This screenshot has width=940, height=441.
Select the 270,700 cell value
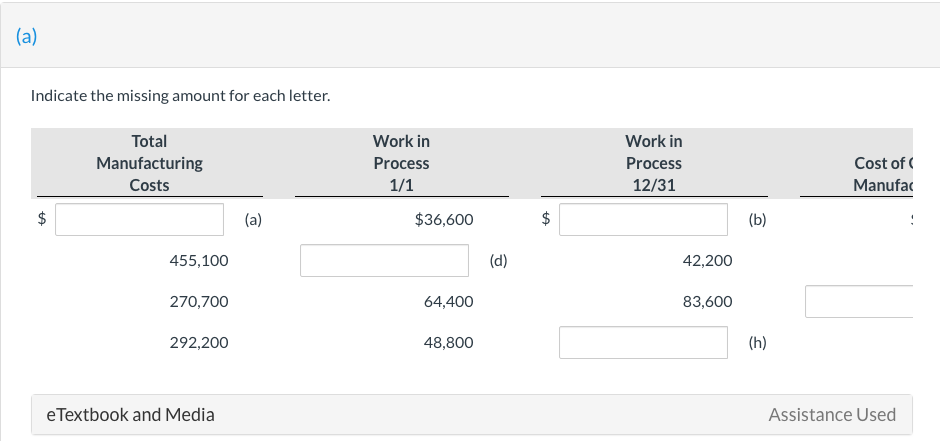click(200, 302)
